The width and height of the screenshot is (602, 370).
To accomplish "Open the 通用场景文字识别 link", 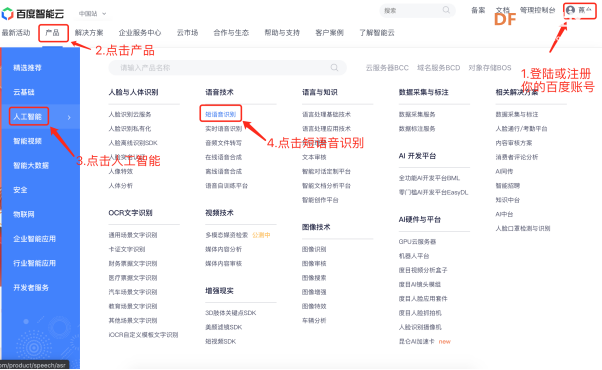I will (133, 235).
